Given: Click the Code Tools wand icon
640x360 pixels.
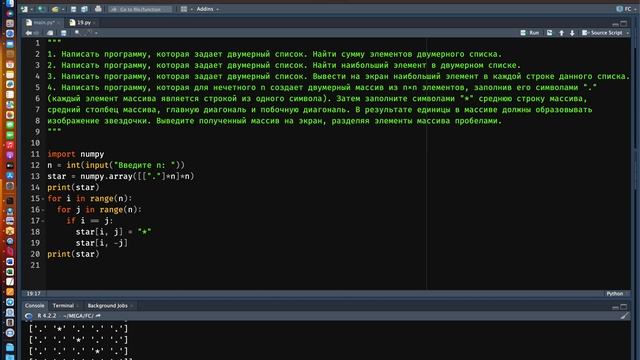Looking at the screenshot, I should tap(89, 33).
